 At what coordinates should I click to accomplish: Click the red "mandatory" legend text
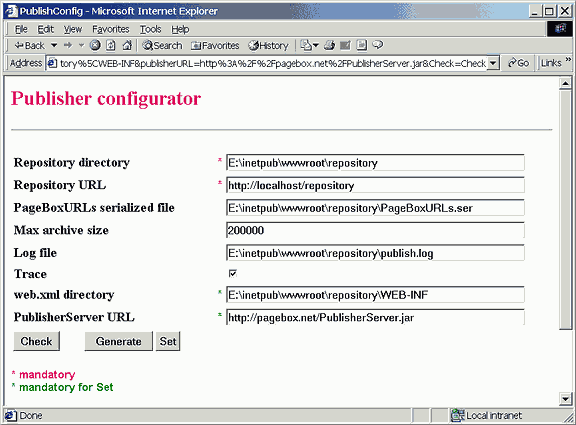47,374
